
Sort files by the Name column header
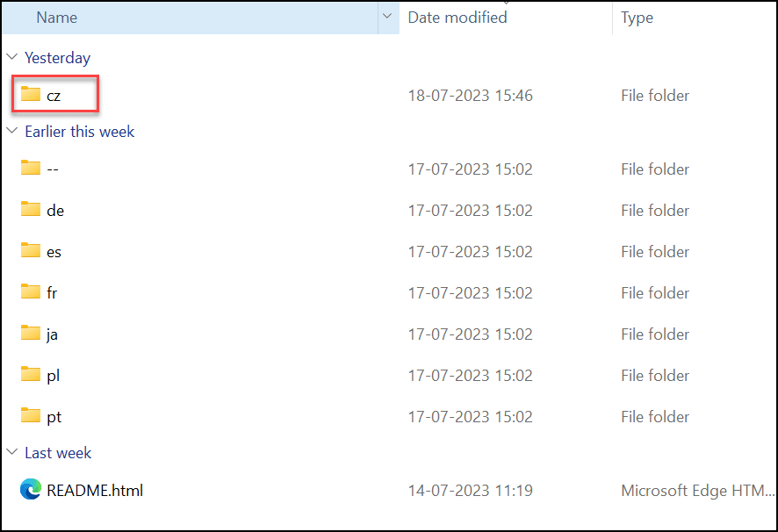pos(57,17)
